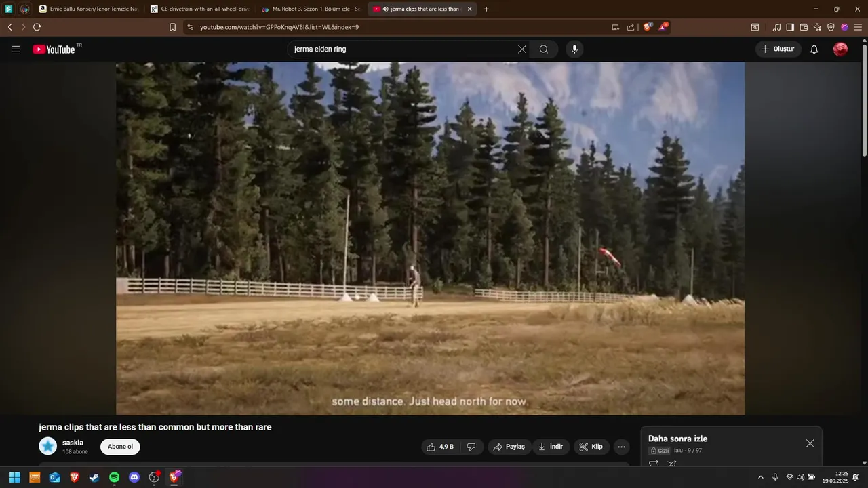The image size is (868, 488).
Task: Open the account avatar menu
Action: coord(840,49)
